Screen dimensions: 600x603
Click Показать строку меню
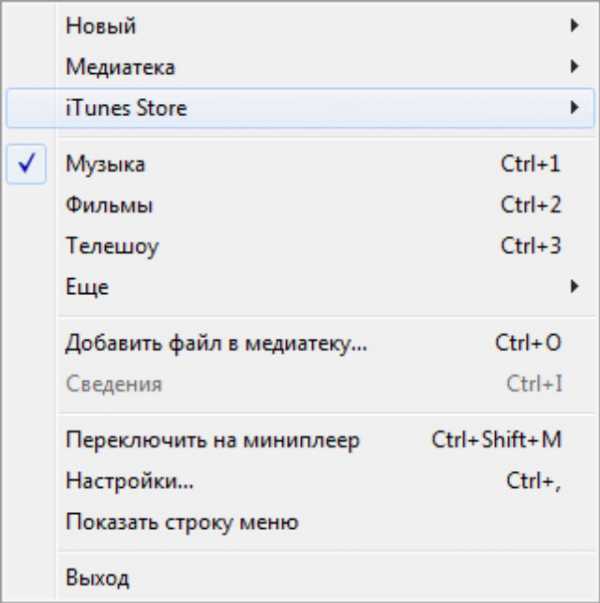tap(182, 522)
